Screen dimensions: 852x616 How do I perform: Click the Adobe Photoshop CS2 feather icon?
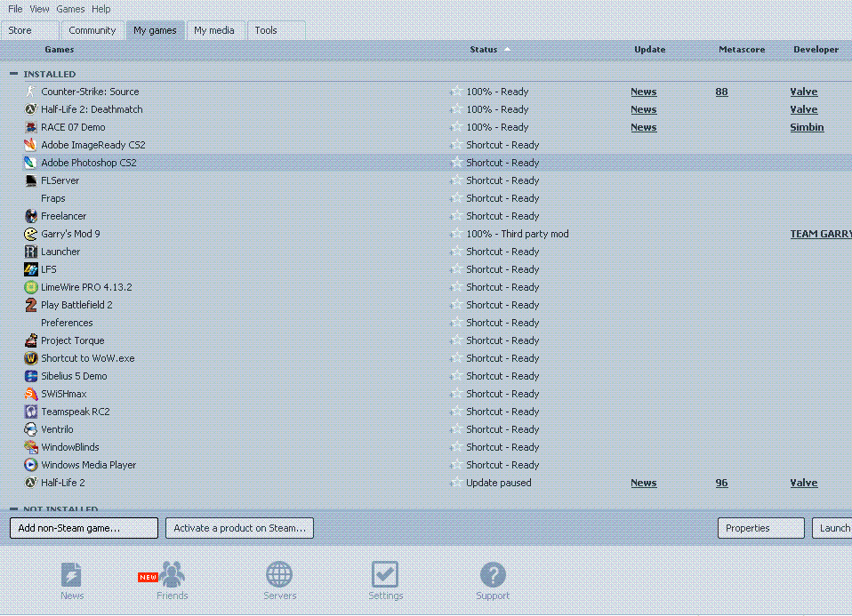click(31, 163)
